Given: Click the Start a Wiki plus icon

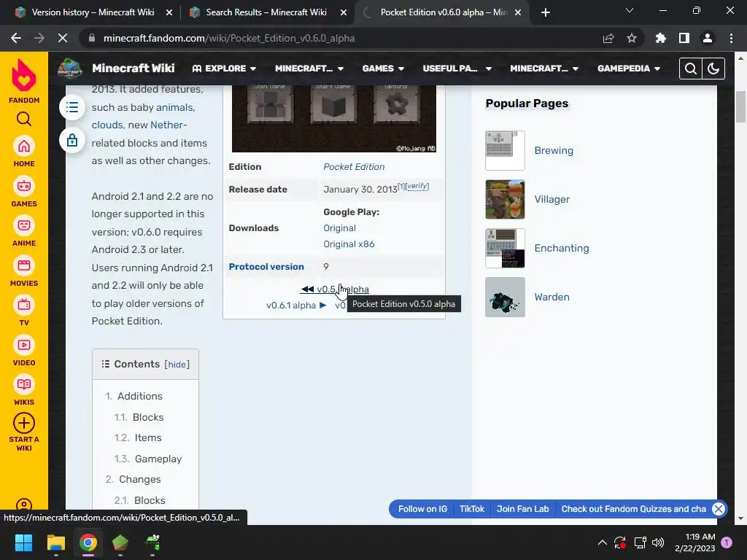Looking at the screenshot, I should (24, 424).
